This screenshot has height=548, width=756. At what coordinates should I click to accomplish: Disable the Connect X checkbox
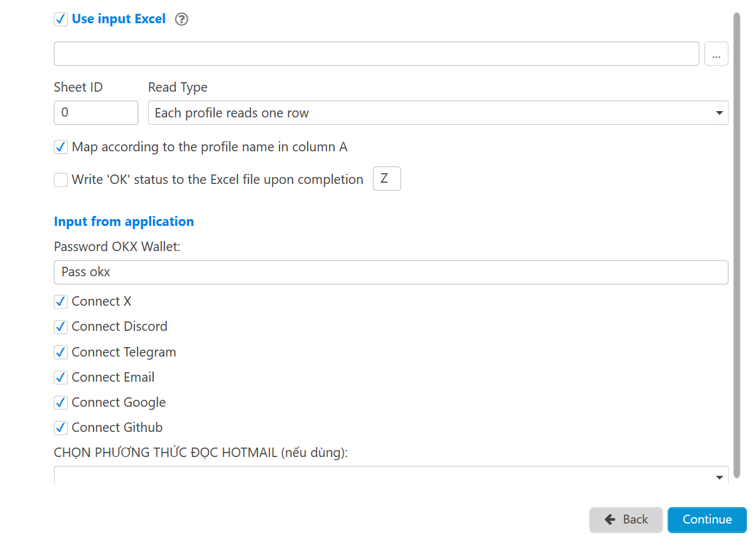click(61, 302)
